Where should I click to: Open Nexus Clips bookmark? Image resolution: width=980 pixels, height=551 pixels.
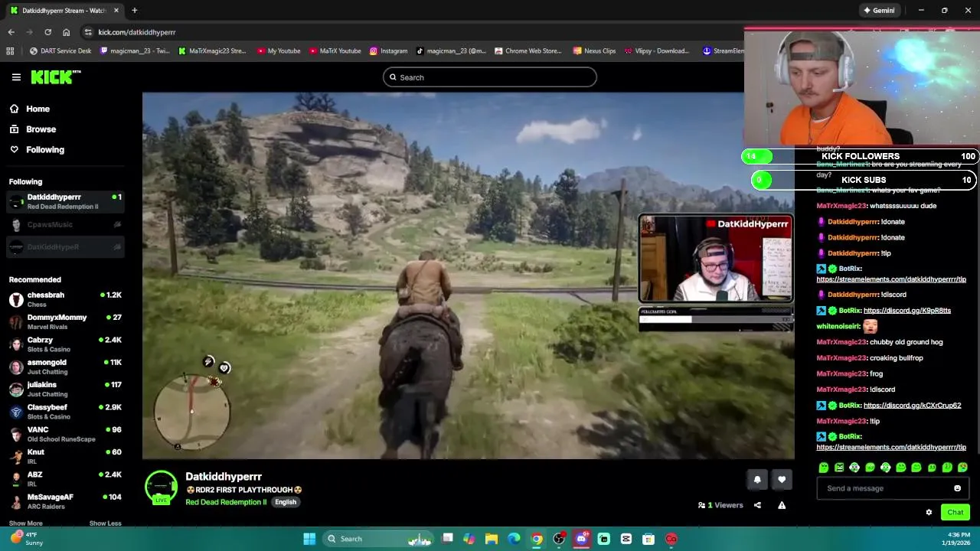point(594,51)
